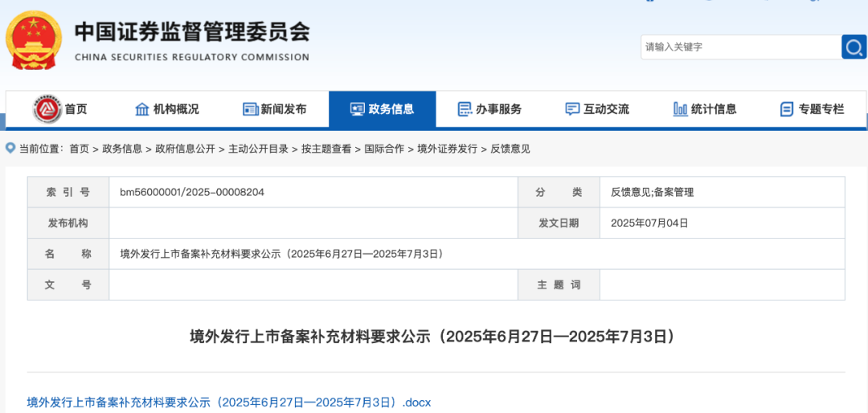This screenshot has width=868, height=413.
Task: Open the 新闻发布 navigation tab
Action: click(275, 109)
